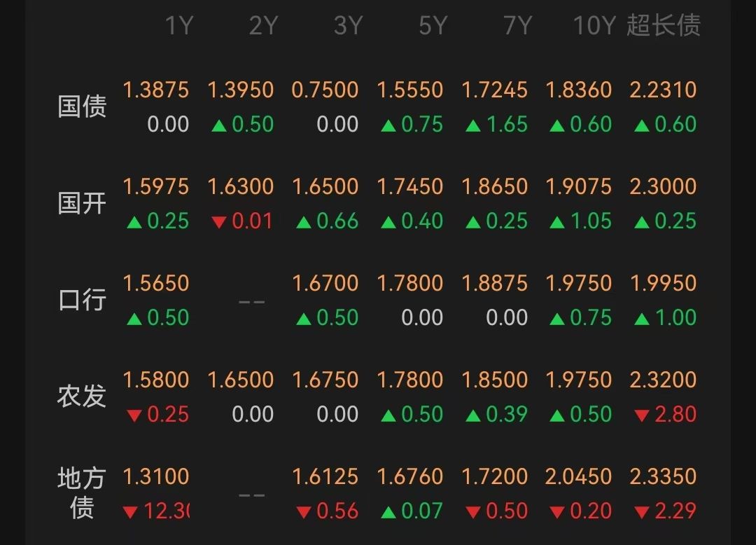Image resolution: width=756 pixels, height=545 pixels.
Task: Select the 5Y maturity column header
Action: 433,26
